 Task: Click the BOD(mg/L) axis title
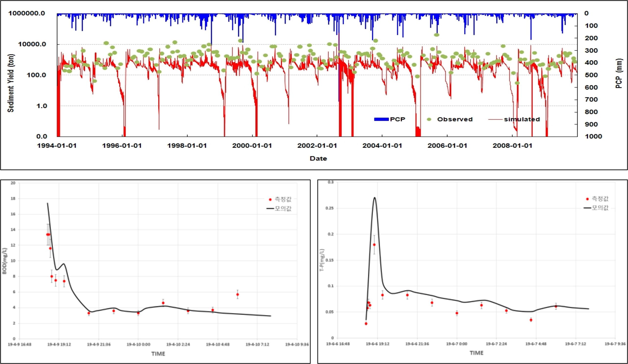5,261
